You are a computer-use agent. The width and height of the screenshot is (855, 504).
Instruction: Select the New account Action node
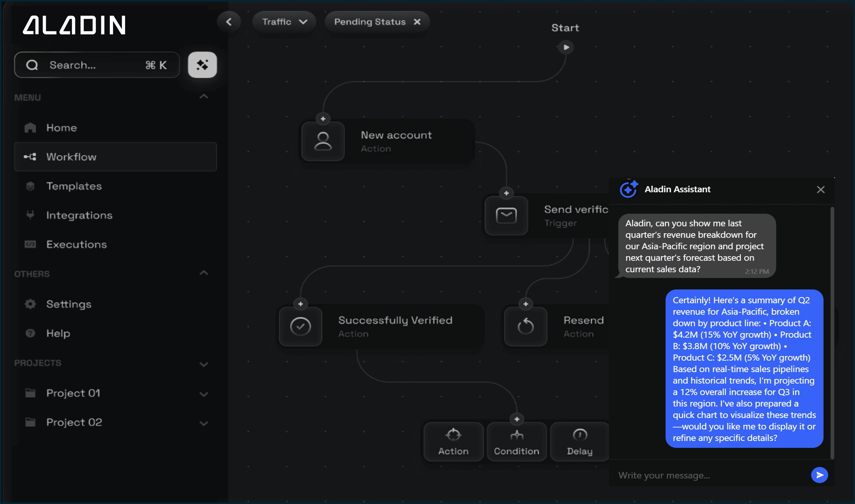click(387, 141)
